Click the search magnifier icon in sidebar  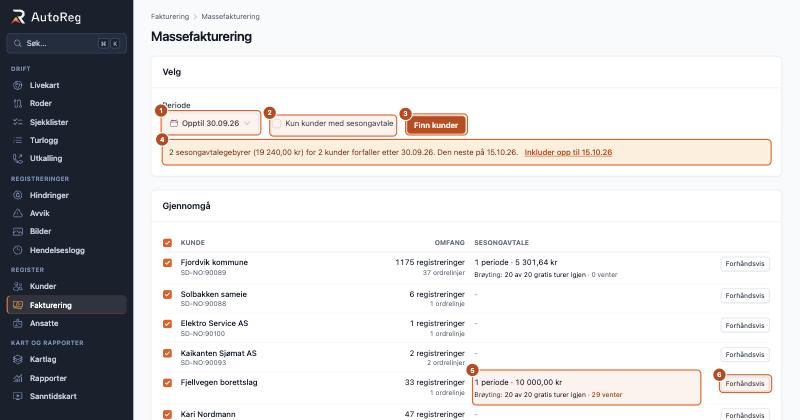pos(18,43)
